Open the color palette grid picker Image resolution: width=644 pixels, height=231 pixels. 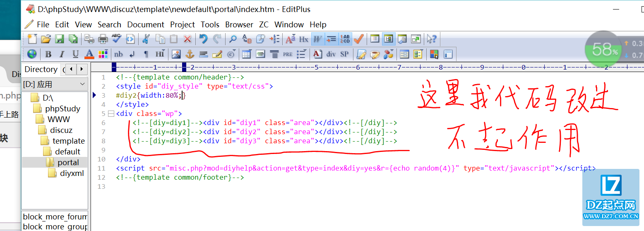pyautogui.click(x=103, y=54)
